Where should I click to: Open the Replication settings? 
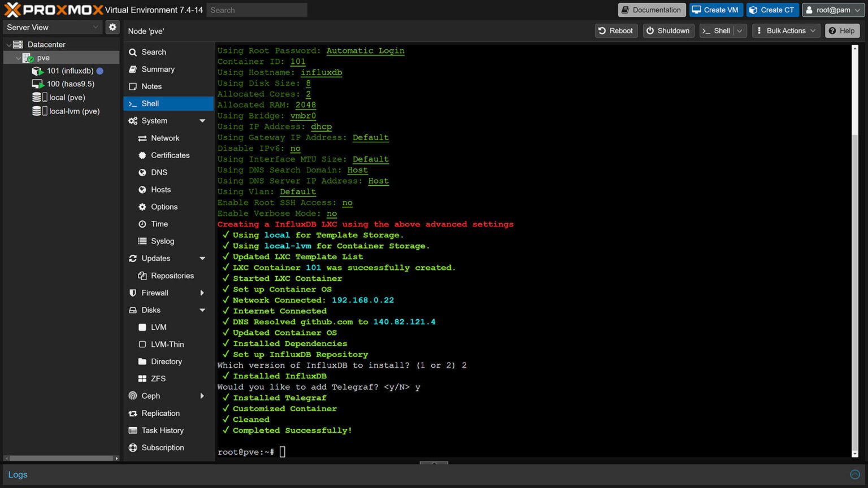[x=160, y=413]
